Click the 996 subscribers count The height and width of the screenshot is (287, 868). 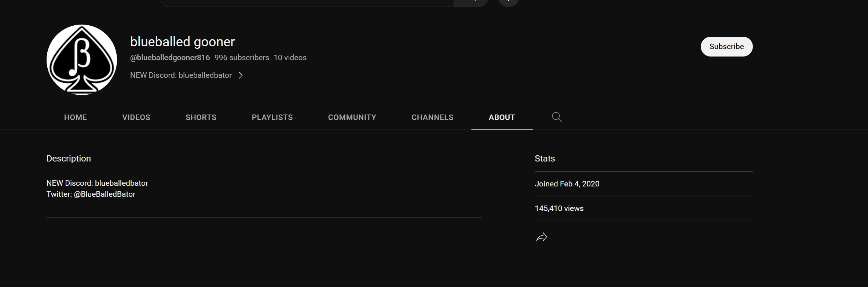click(242, 58)
